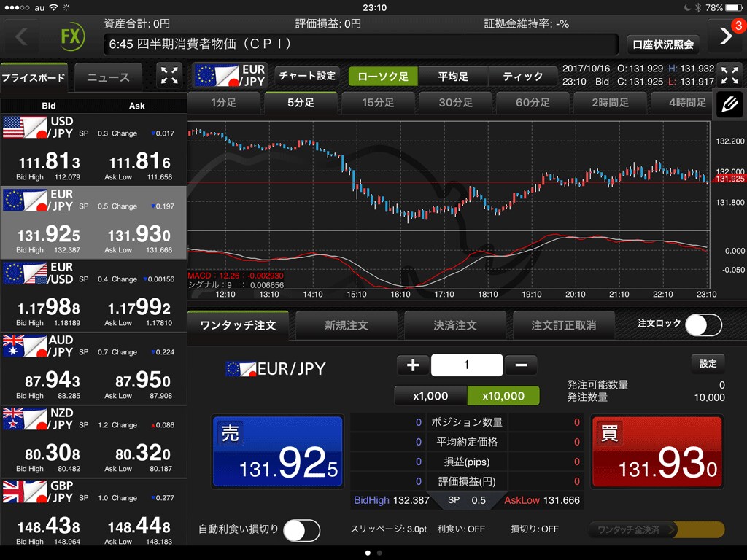
Task: Select the EUR/USD flag icon
Action: point(25,273)
